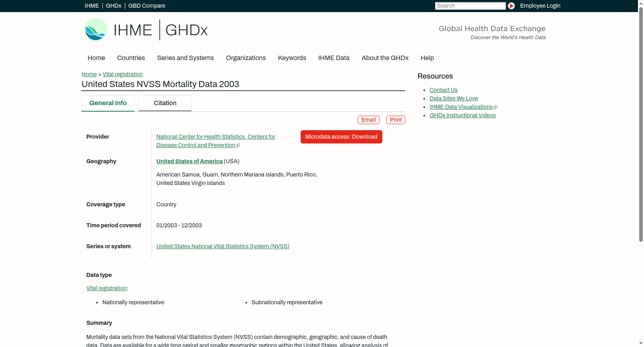Click the Coverage type value Country

[x=166, y=204]
